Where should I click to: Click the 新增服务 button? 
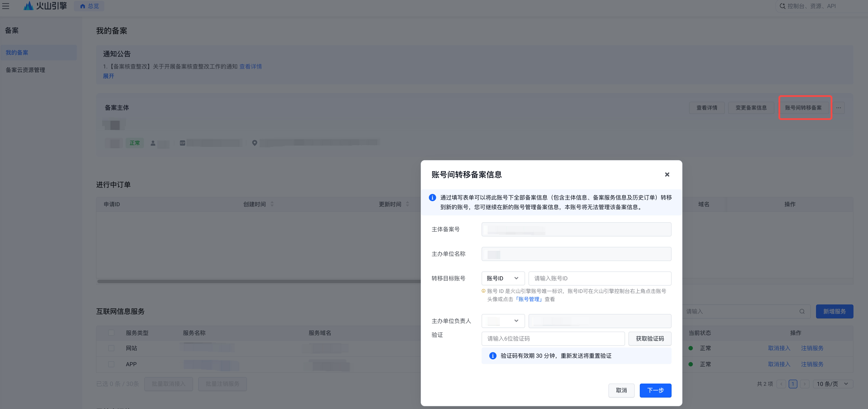834,311
